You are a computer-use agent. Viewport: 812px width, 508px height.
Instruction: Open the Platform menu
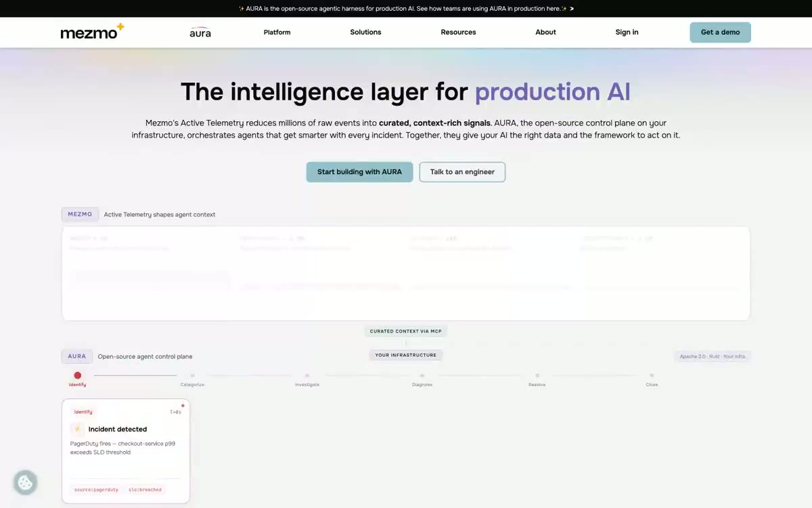pyautogui.click(x=277, y=33)
